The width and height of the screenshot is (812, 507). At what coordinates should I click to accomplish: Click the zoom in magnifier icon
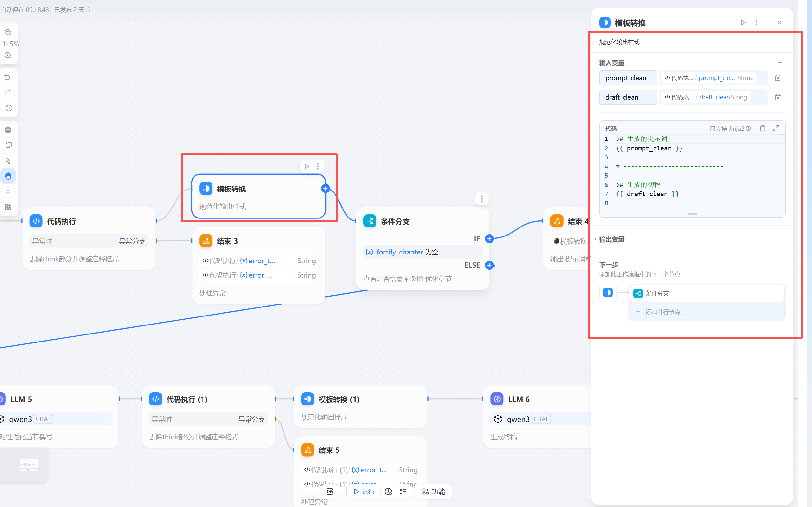coord(8,55)
